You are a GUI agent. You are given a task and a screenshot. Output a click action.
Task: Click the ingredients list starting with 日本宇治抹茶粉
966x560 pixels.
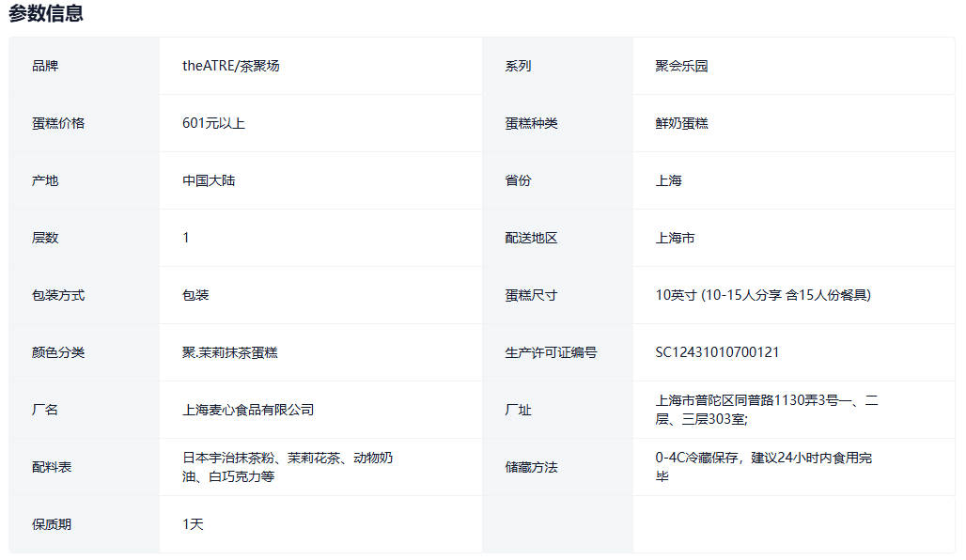[x=287, y=467]
